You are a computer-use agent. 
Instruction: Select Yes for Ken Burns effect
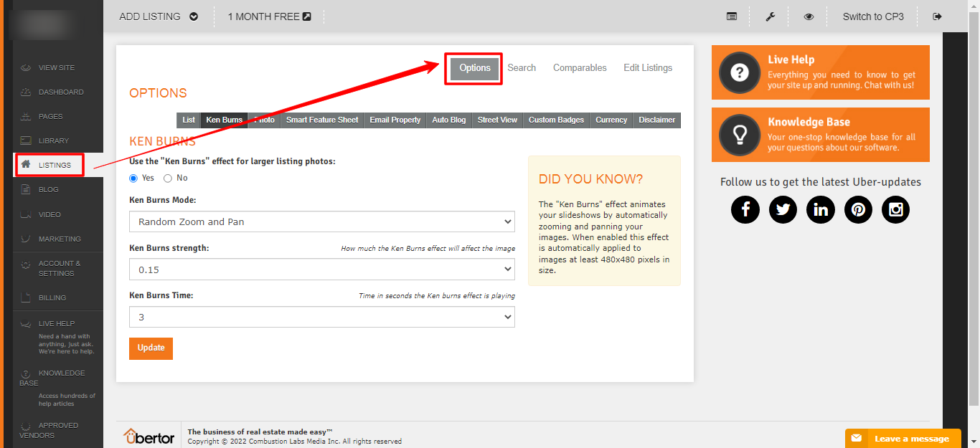133,178
